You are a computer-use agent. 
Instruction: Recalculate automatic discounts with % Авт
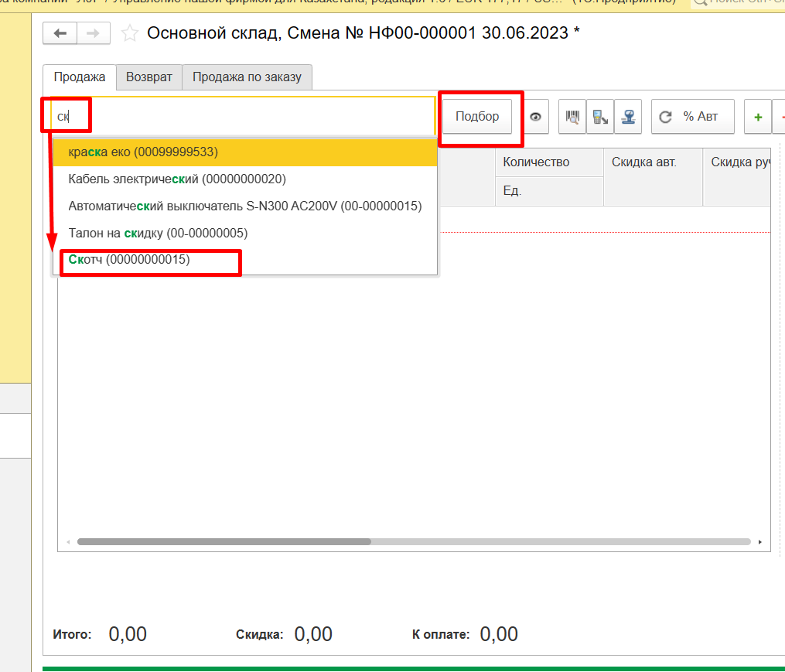690,117
